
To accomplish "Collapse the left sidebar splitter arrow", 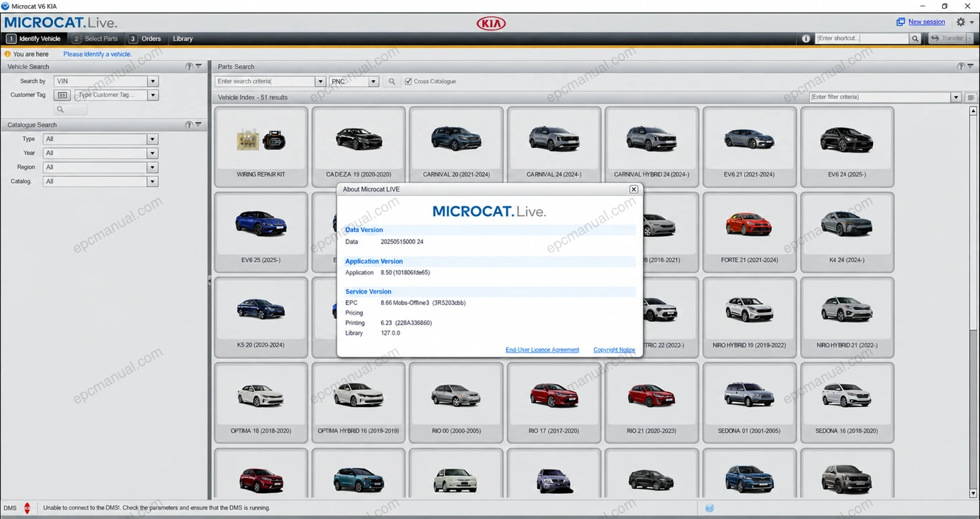I will tap(210, 281).
